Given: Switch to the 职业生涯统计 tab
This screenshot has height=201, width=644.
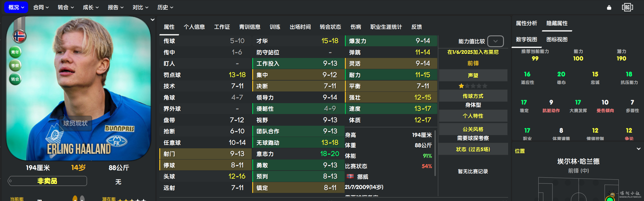Looking at the screenshot, I should pyautogui.click(x=386, y=27).
